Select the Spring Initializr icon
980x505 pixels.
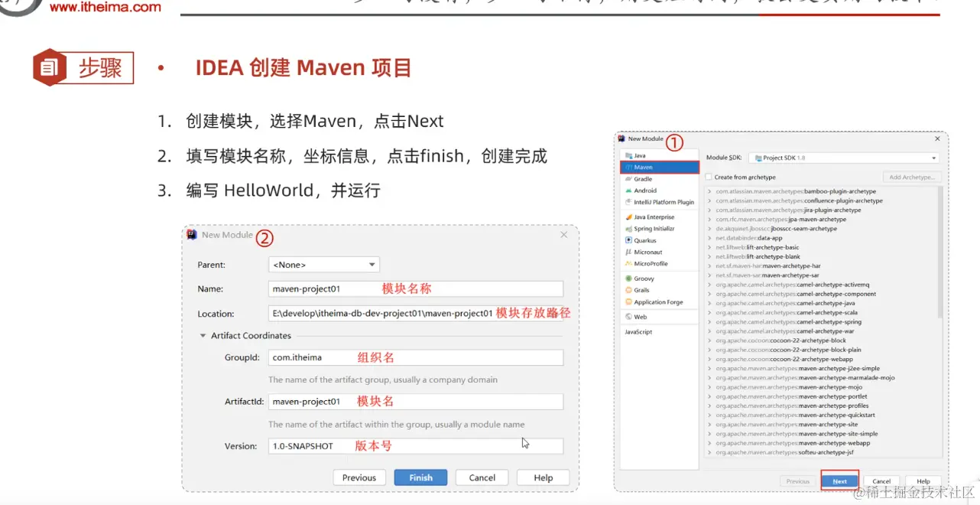click(x=628, y=229)
